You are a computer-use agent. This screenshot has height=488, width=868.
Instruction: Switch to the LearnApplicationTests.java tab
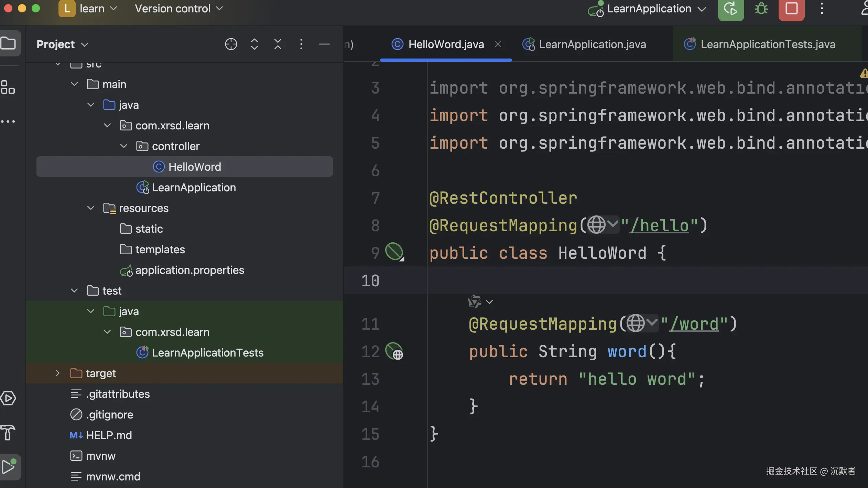[767, 44]
